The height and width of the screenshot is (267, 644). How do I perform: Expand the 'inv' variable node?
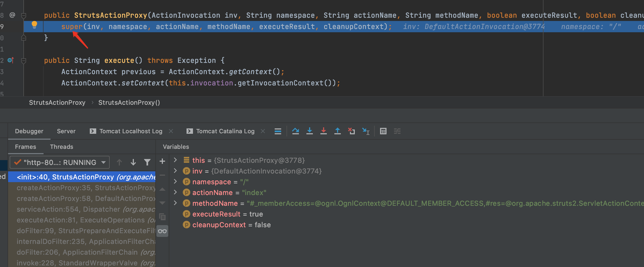click(x=175, y=171)
